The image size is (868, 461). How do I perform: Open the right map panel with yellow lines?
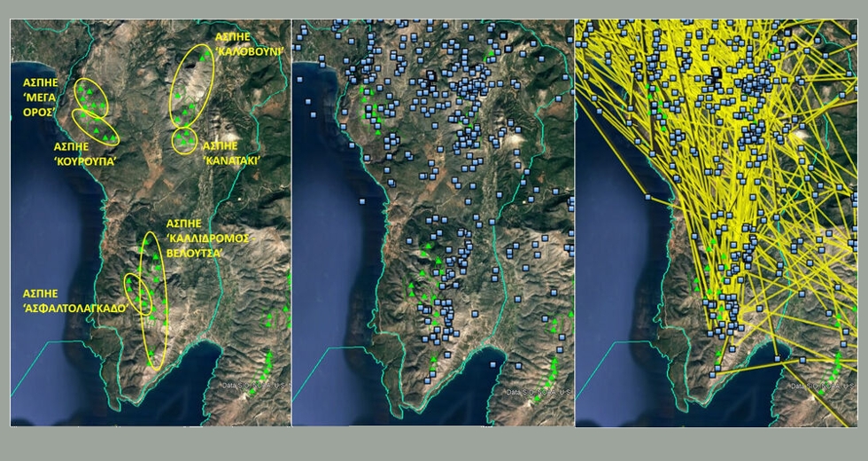(717, 223)
